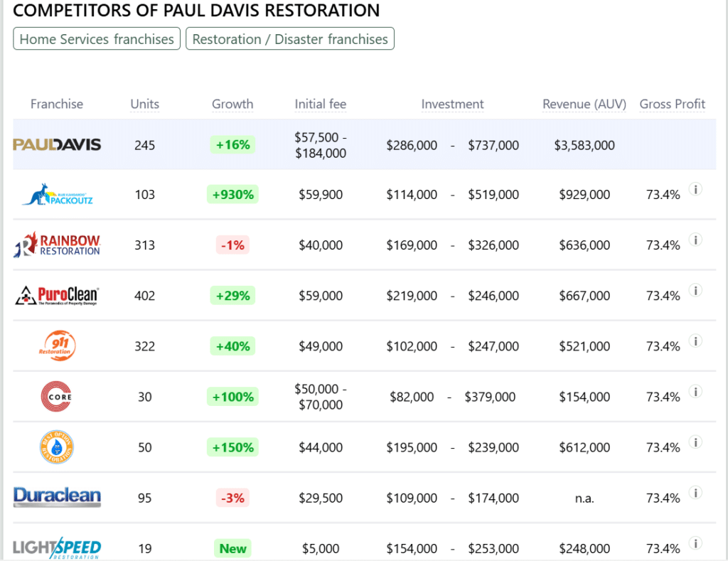Open the Paul Davis franchise logo
Screen dimensions: 728x561
(57, 144)
